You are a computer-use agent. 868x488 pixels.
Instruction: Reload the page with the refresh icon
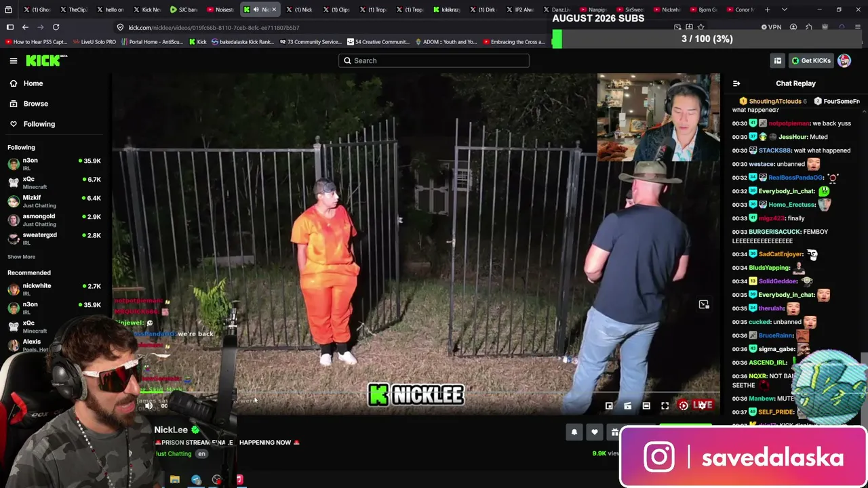pos(56,27)
